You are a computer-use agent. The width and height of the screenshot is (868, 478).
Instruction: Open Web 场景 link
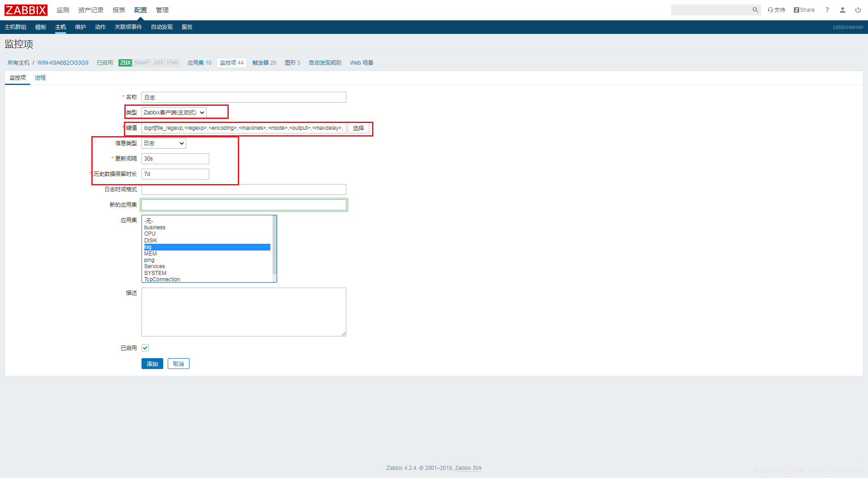click(362, 63)
